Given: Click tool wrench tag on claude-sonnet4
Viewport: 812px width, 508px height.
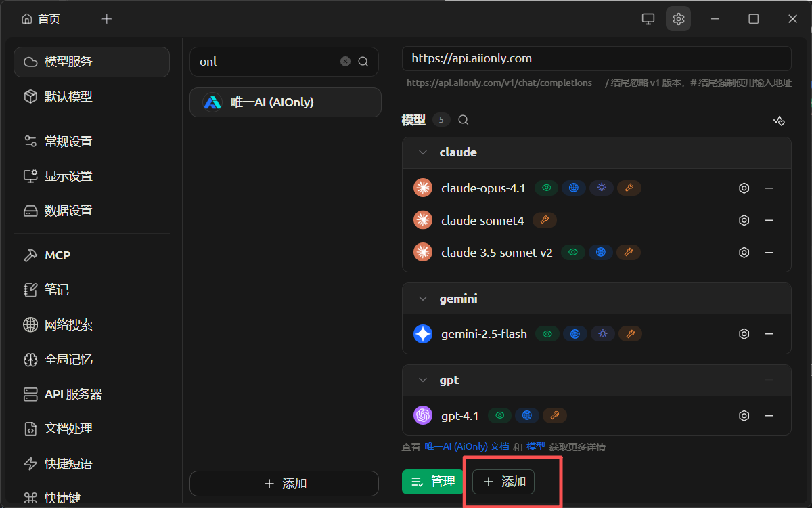Looking at the screenshot, I should (x=545, y=220).
